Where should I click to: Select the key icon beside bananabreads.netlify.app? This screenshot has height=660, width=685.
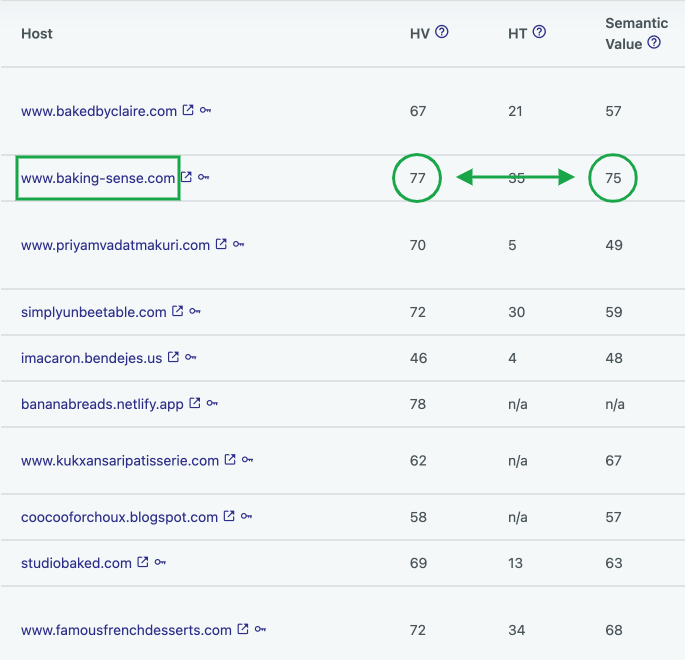212,403
